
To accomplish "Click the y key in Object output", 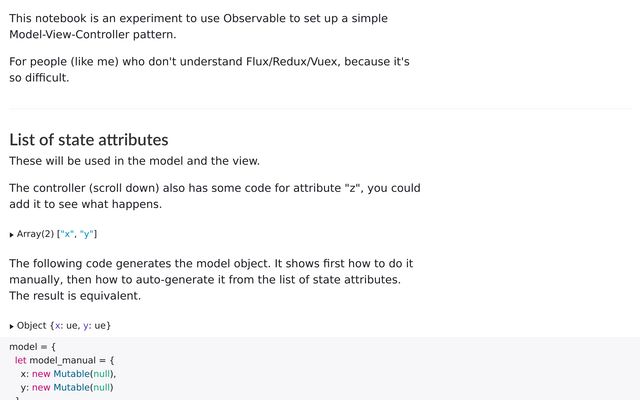I will (85, 325).
